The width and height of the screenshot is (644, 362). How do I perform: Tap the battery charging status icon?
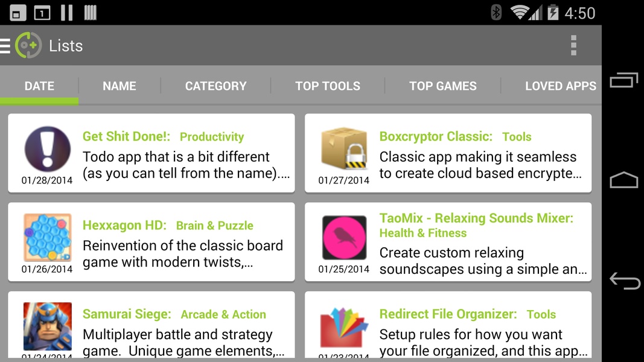(x=553, y=12)
